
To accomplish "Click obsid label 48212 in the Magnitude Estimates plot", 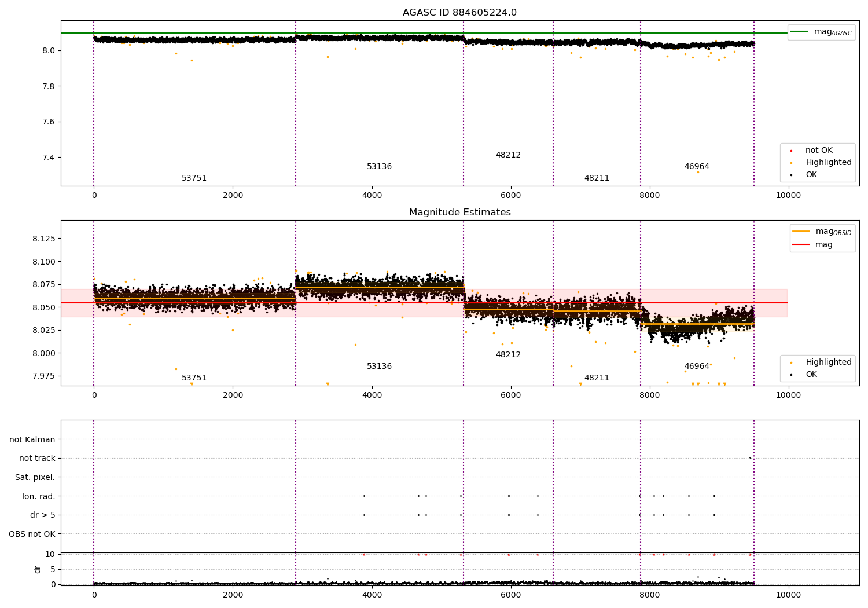I will point(508,355).
